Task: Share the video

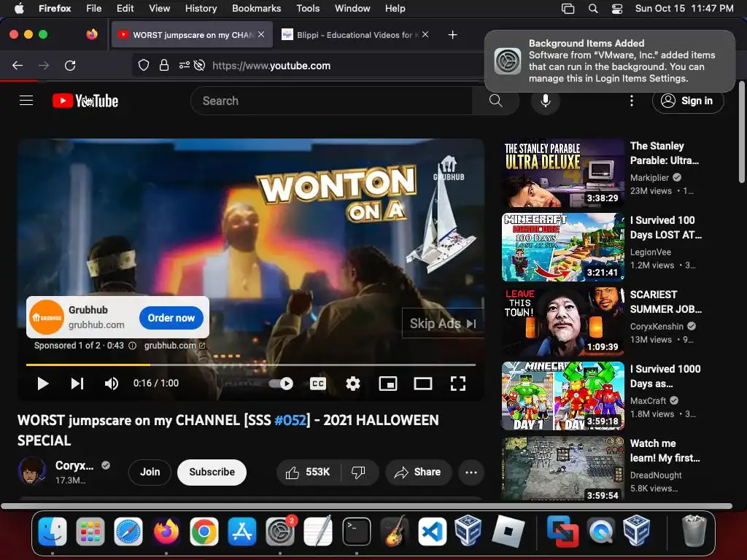Action: coord(418,472)
